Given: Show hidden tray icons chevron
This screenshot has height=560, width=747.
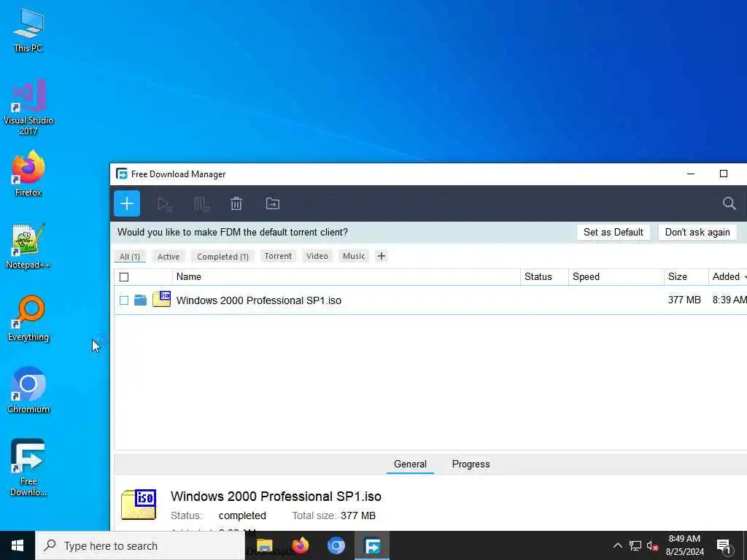Looking at the screenshot, I should [x=617, y=545].
